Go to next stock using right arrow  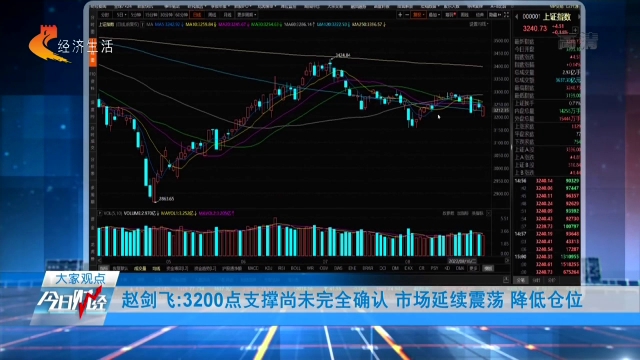[x=579, y=17]
